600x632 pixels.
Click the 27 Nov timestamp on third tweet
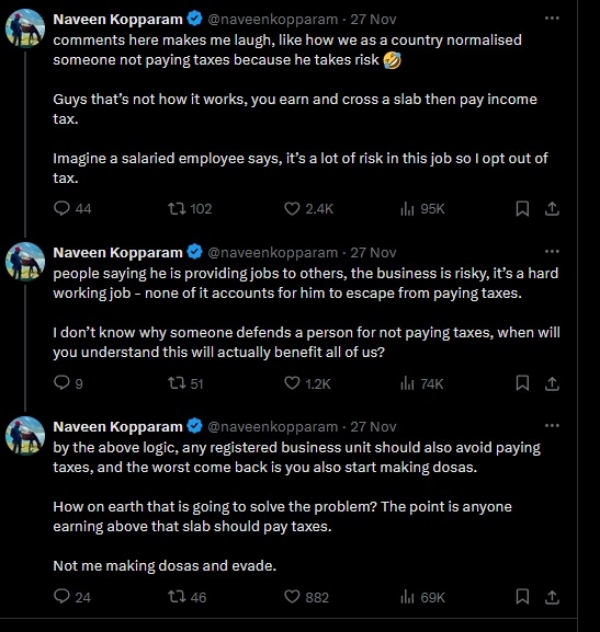point(374,426)
